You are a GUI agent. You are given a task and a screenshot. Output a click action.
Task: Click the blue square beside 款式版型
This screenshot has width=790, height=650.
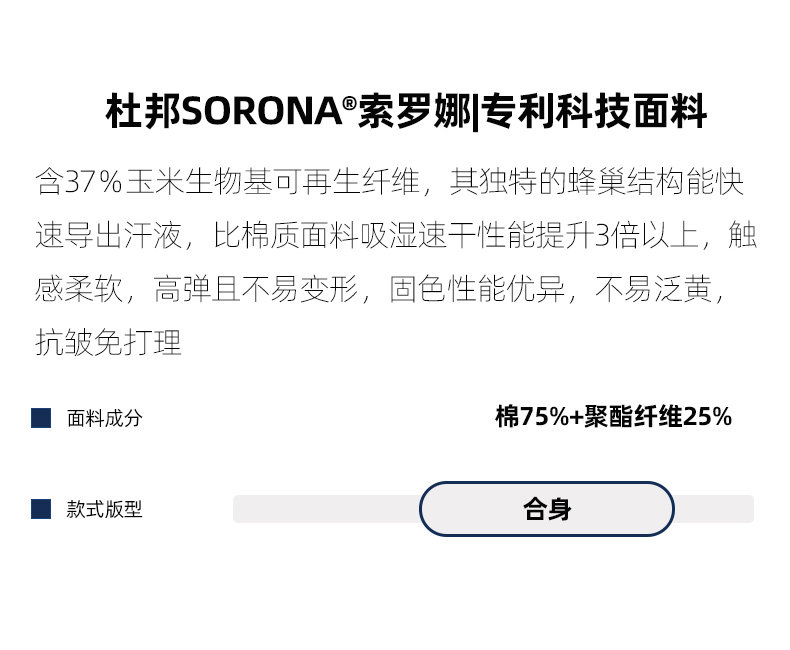[x=41, y=509]
